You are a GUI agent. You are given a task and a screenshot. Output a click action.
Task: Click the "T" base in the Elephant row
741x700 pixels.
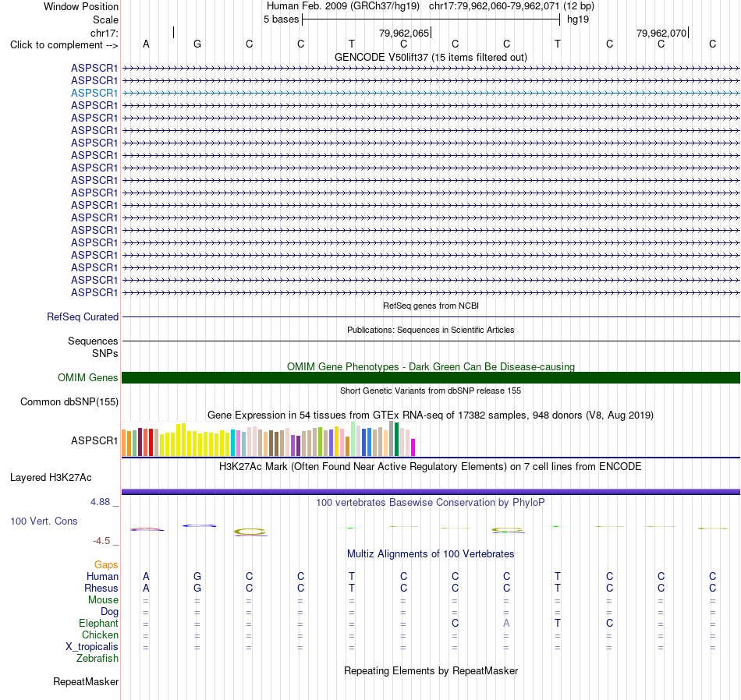[558, 623]
